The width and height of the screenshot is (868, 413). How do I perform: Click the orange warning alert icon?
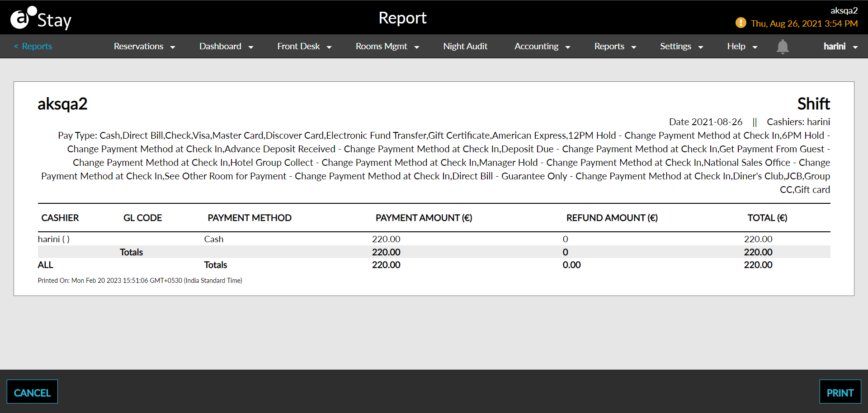(741, 23)
